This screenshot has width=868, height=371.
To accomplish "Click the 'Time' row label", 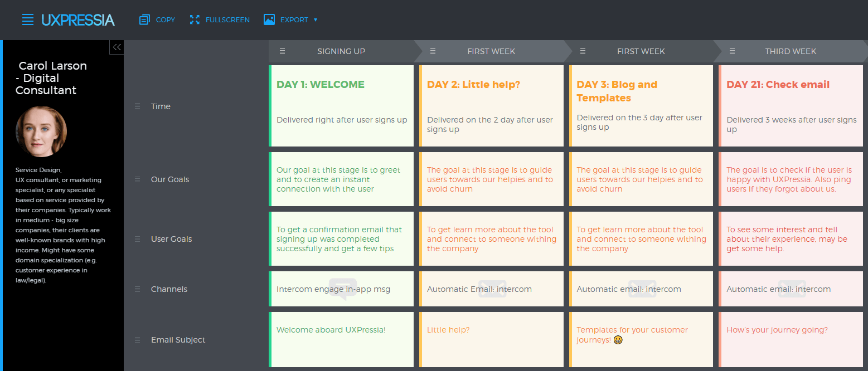I will pos(161,106).
